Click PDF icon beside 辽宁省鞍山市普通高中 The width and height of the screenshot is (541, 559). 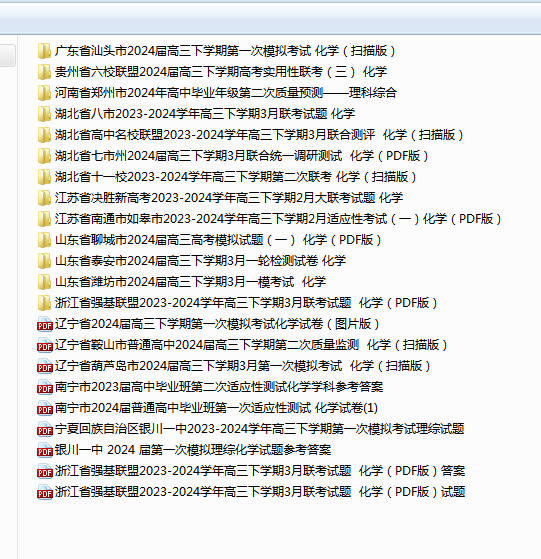click(45, 345)
